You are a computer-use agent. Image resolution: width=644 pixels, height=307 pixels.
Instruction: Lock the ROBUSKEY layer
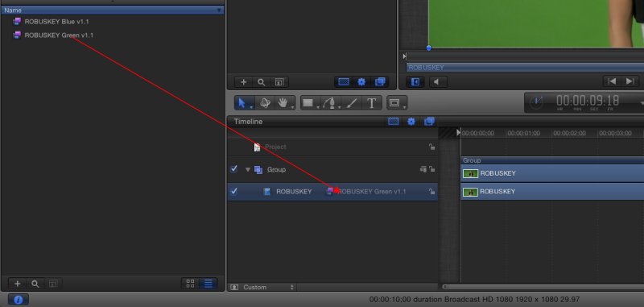[431, 192]
